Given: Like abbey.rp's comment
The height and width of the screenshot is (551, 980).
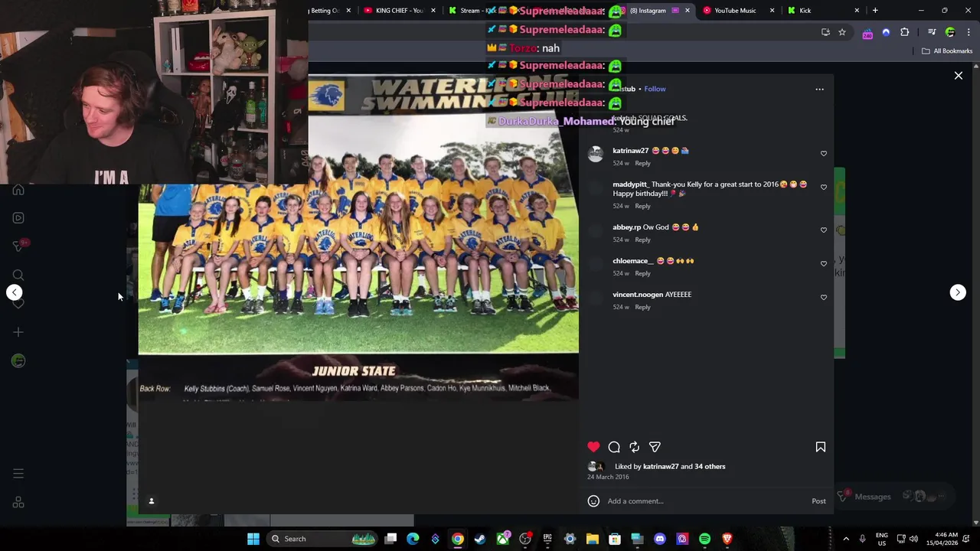Looking at the screenshot, I should pos(824,230).
